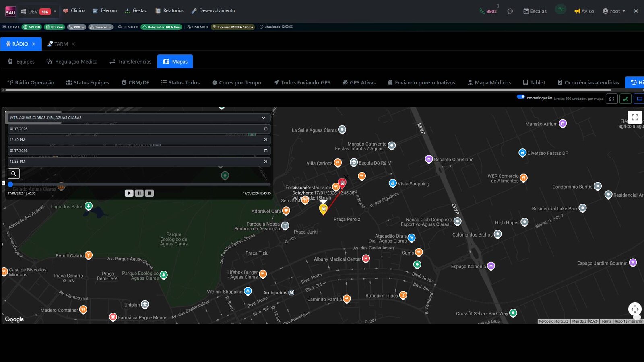Click the Arniqueiras metro station icon
Viewport: 644px width, 362px height.
click(x=291, y=292)
